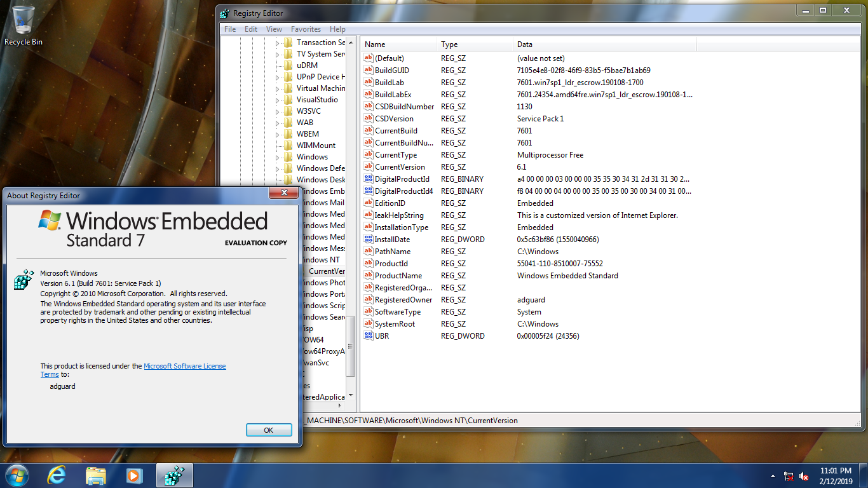868x488 pixels.
Task: Click the muted volume tray icon
Action: pyautogui.click(x=804, y=476)
